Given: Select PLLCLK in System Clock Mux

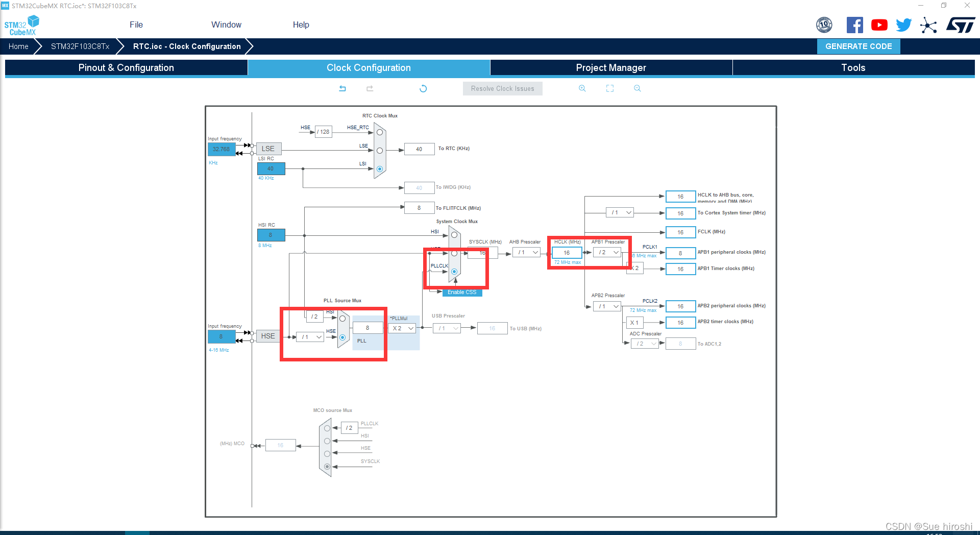Looking at the screenshot, I should [x=454, y=272].
